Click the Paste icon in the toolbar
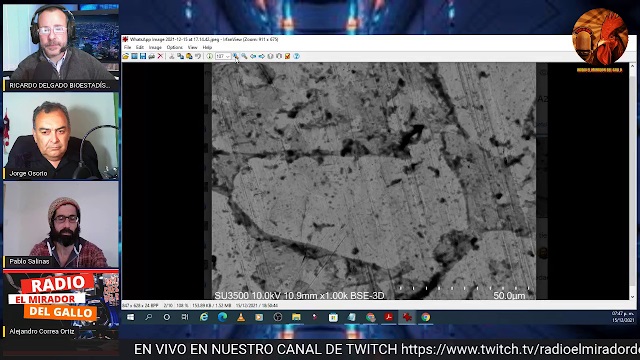Screen dimensions: 640x360 189,56
